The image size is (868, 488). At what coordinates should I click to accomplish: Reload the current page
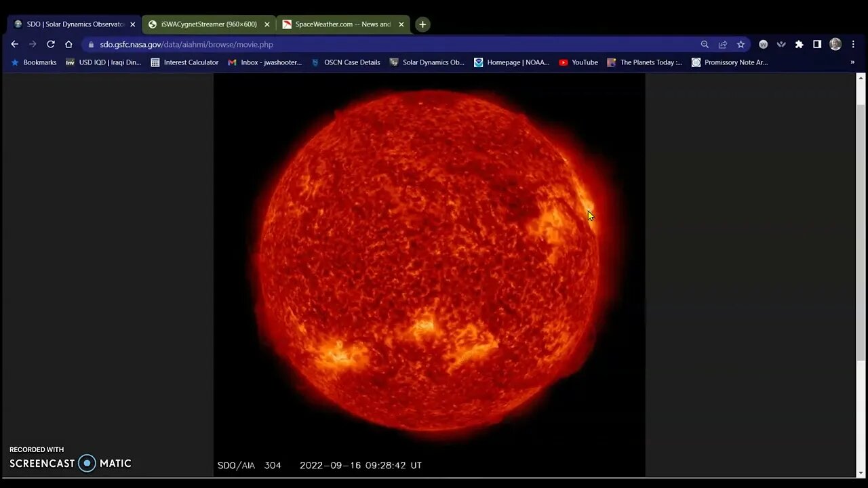[51, 44]
